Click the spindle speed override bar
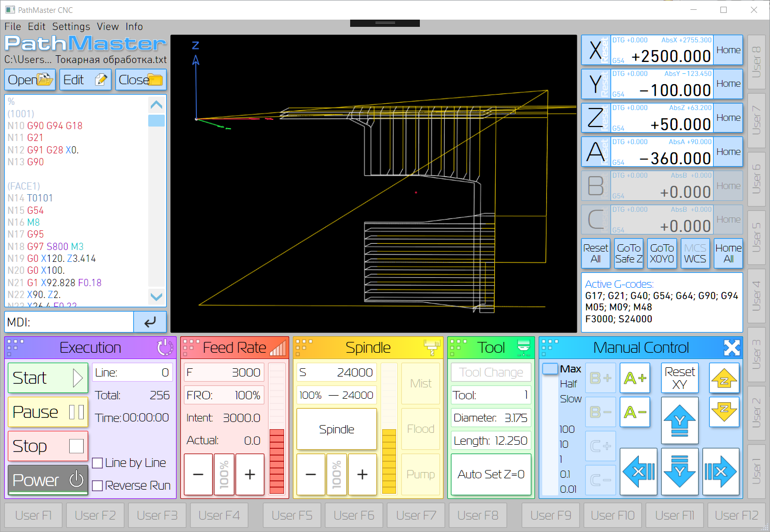 389,429
